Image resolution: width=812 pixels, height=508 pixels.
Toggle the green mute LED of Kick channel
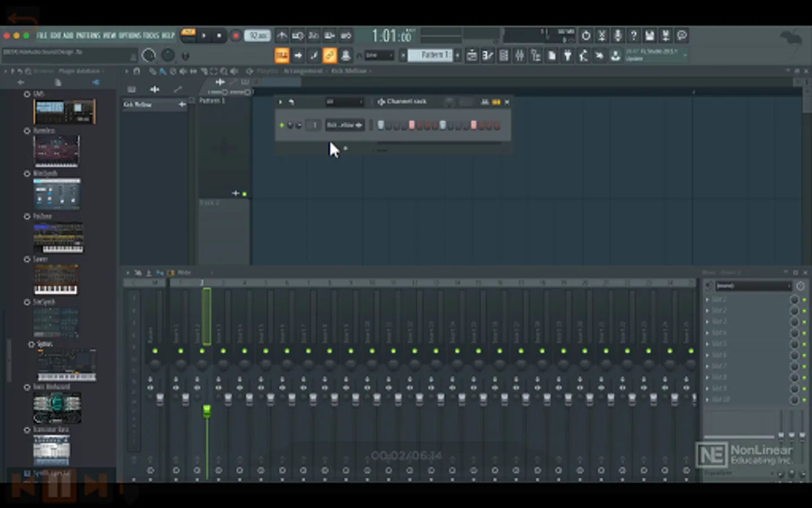282,125
